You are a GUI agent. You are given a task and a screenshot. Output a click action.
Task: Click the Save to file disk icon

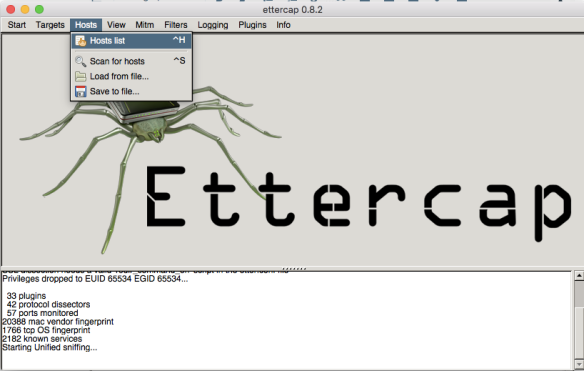point(80,91)
